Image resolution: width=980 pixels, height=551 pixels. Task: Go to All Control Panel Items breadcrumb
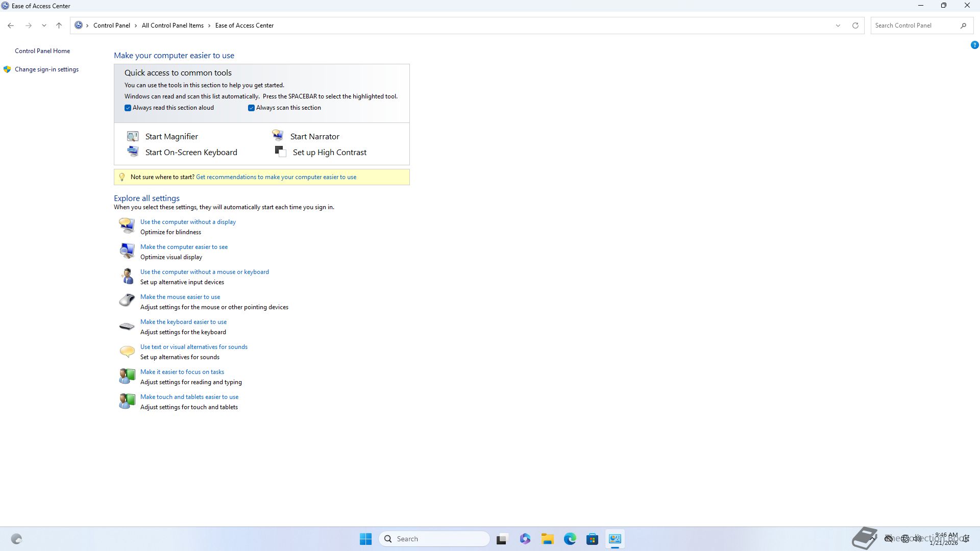point(173,26)
